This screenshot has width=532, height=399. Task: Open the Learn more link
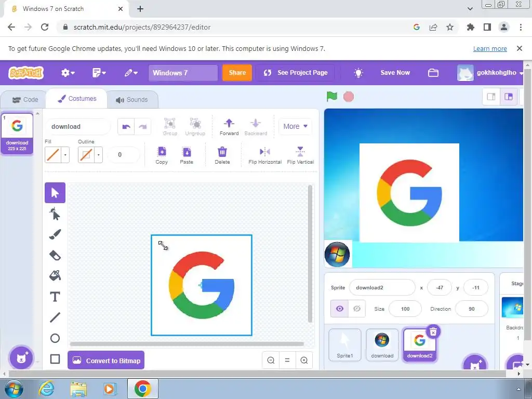pyautogui.click(x=490, y=48)
